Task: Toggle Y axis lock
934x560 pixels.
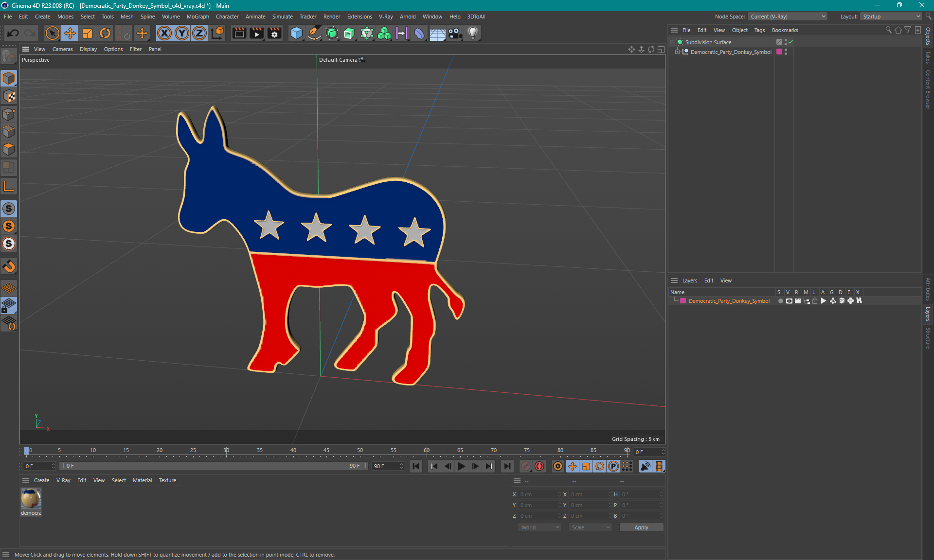Action: coord(182,33)
